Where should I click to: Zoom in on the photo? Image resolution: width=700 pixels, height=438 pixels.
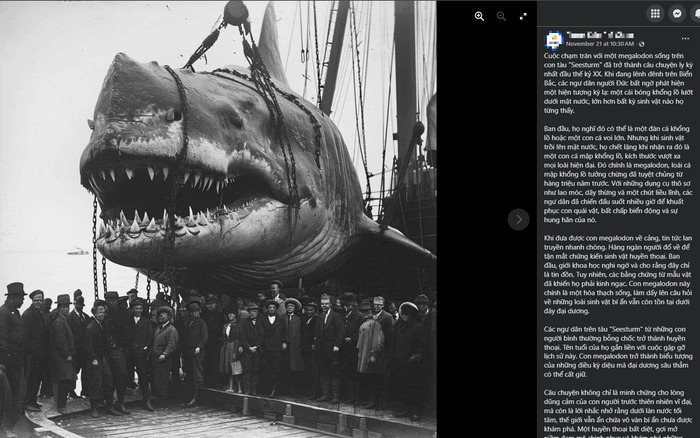479,17
